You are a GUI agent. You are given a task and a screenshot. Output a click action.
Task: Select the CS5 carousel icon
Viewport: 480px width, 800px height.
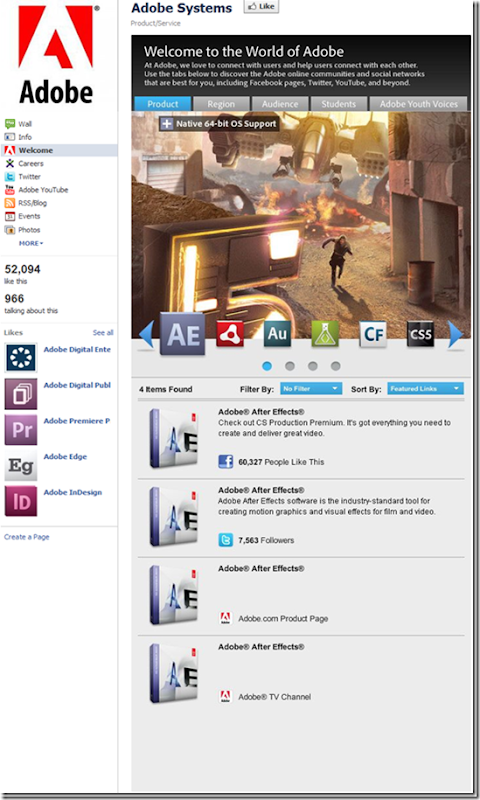pyautogui.click(x=420, y=334)
